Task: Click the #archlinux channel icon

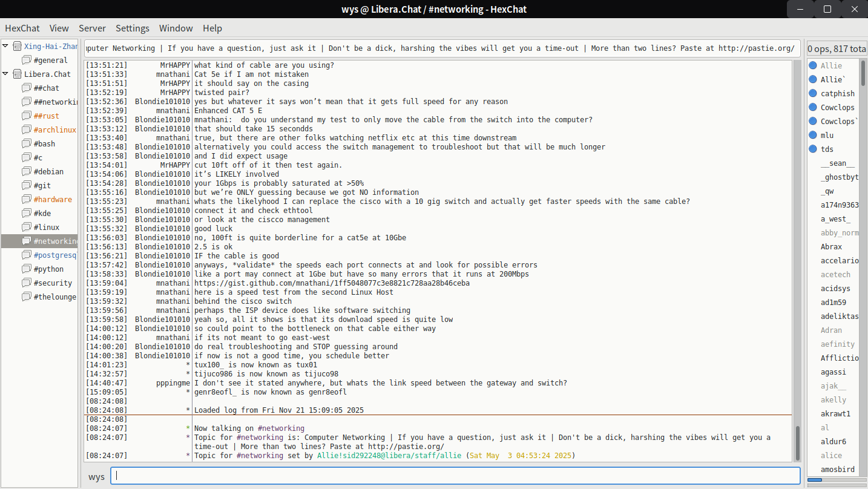Action: (x=27, y=130)
